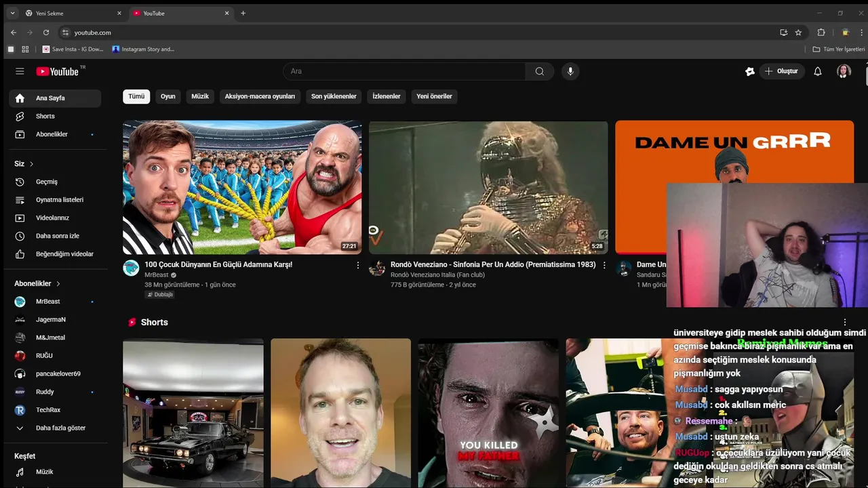The width and height of the screenshot is (868, 488).
Task: Open Oynatma listeleri playlists
Action: pyautogui.click(x=55, y=200)
